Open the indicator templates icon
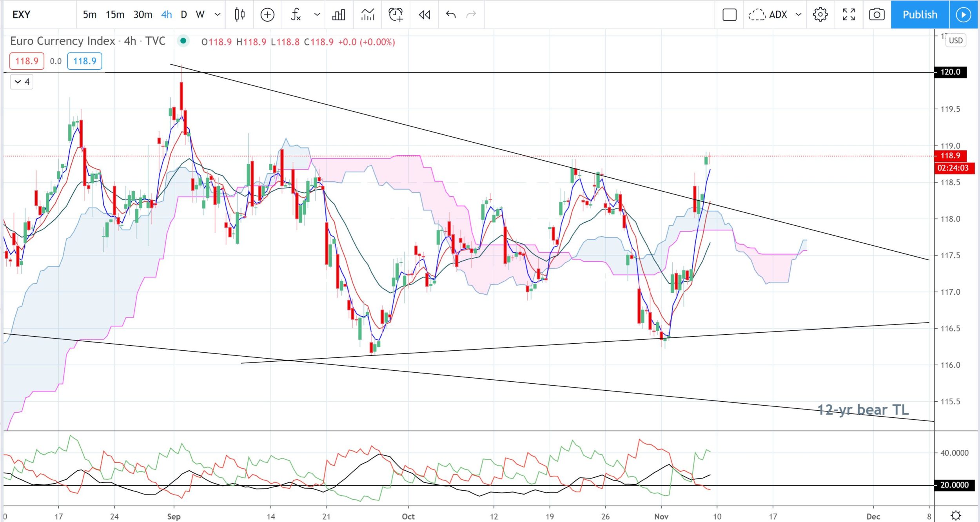Viewport: 980px width, 522px height. click(368, 15)
